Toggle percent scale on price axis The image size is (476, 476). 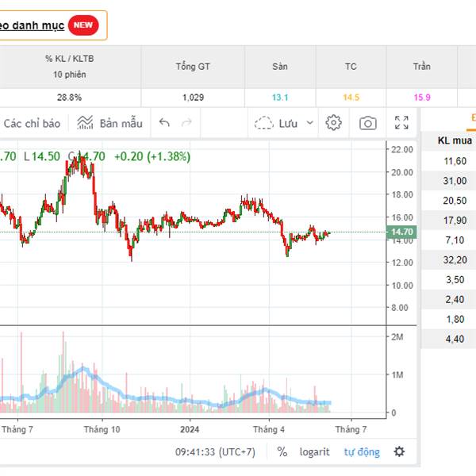(x=282, y=451)
